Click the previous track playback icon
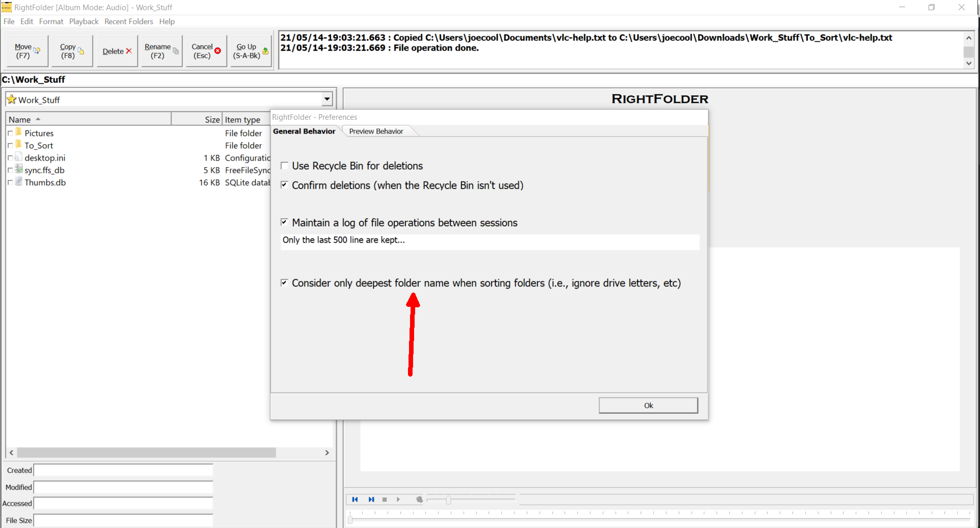980x528 pixels. tap(355, 499)
